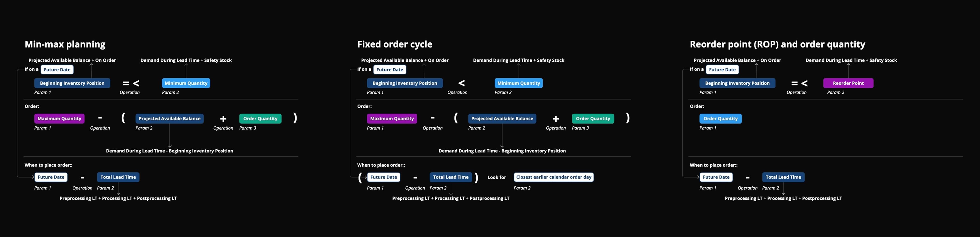The height and width of the screenshot is (237, 980).
Task: Select Beginning Inventory Position in Min-max planning
Action: click(72, 83)
